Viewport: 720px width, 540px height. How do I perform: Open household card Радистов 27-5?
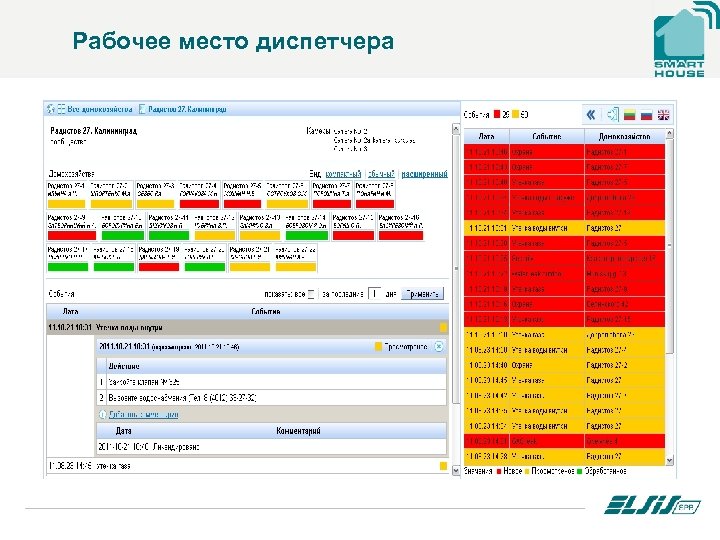(242, 196)
